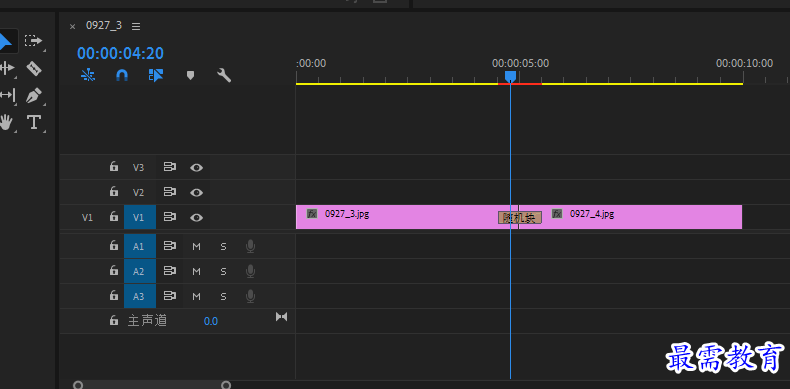The height and width of the screenshot is (389, 790).
Task: Select the Slip tool
Action: (7, 95)
